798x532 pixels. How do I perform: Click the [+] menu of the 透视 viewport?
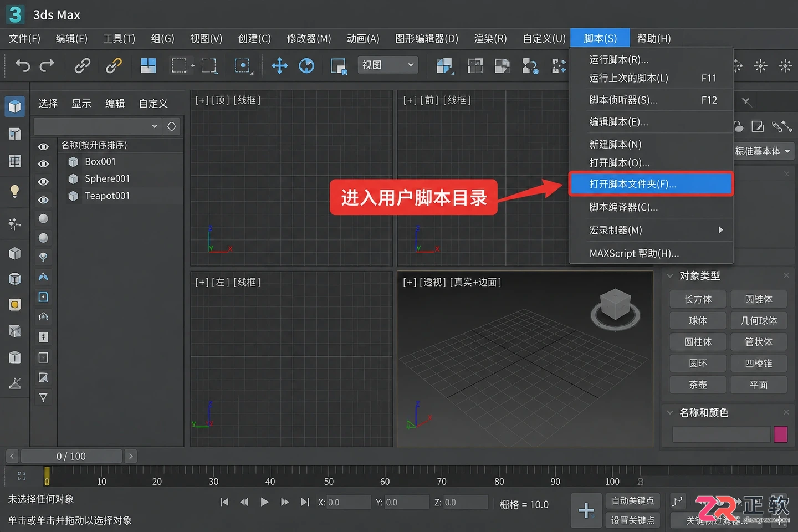coord(410,282)
